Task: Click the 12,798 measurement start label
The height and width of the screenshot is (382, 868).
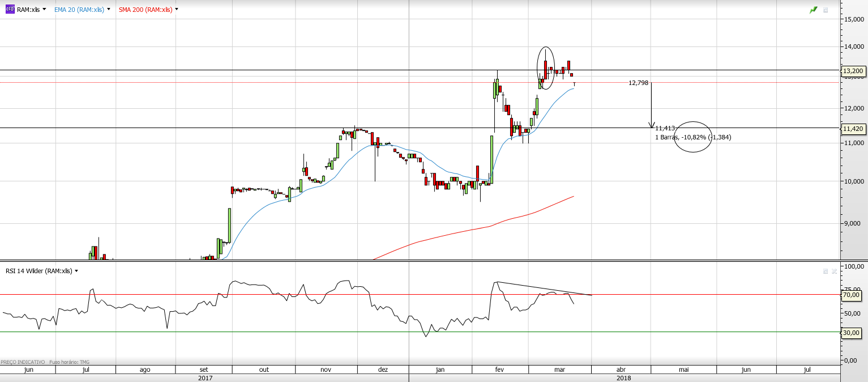Action: click(638, 83)
